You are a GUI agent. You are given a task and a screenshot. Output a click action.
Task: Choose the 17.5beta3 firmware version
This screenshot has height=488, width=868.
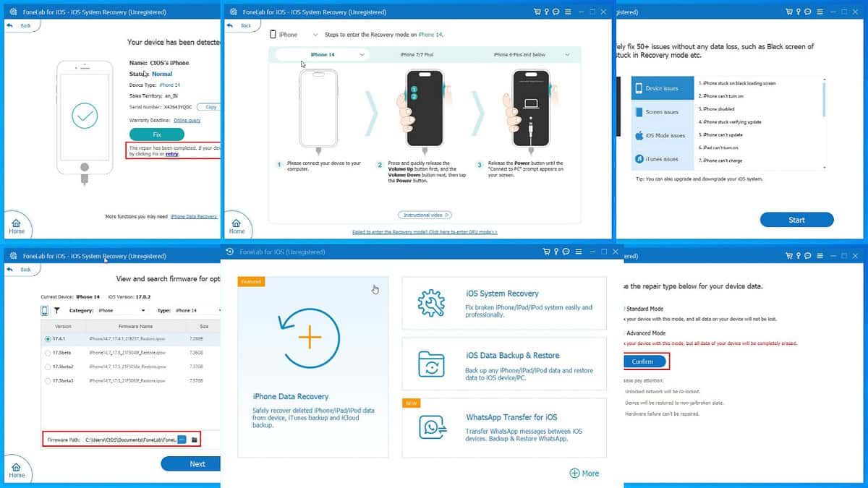pos(48,380)
